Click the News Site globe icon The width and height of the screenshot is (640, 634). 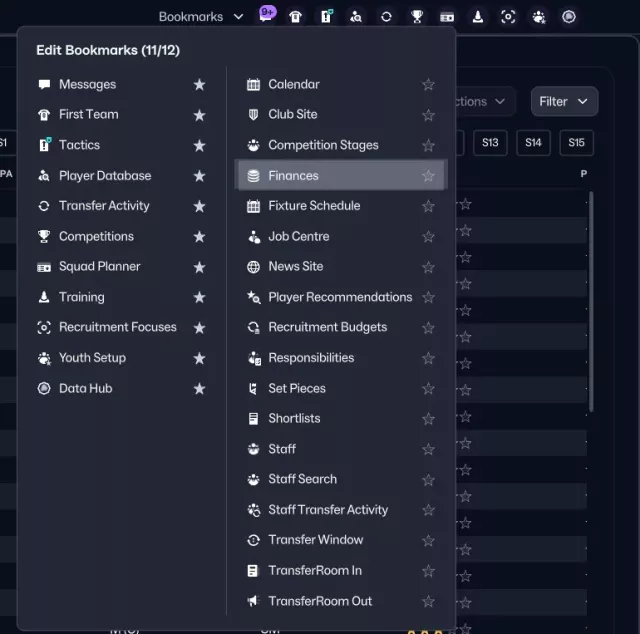click(x=253, y=267)
